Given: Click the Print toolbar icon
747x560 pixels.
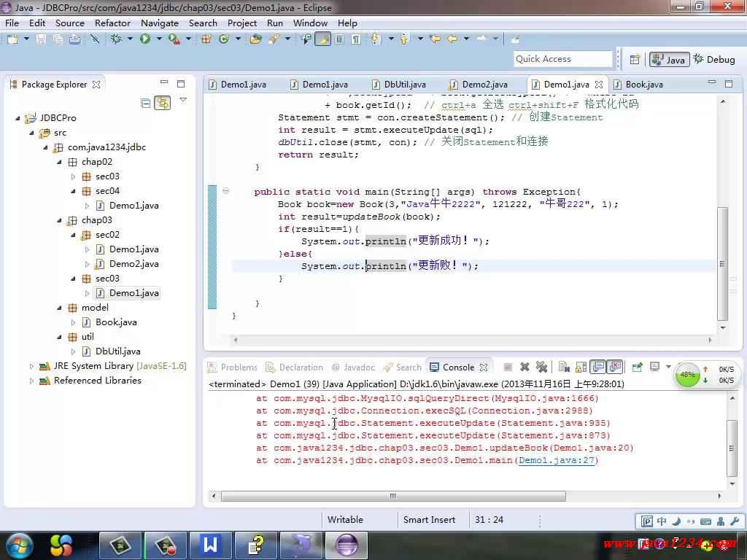Looking at the screenshot, I should pos(75,39).
